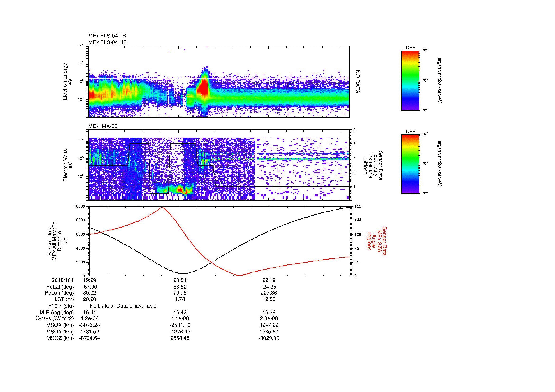This screenshot has height=392, width=555.
Task: Click the 'Electron Volts eV' axis label
Action: [x=68, y=165]
